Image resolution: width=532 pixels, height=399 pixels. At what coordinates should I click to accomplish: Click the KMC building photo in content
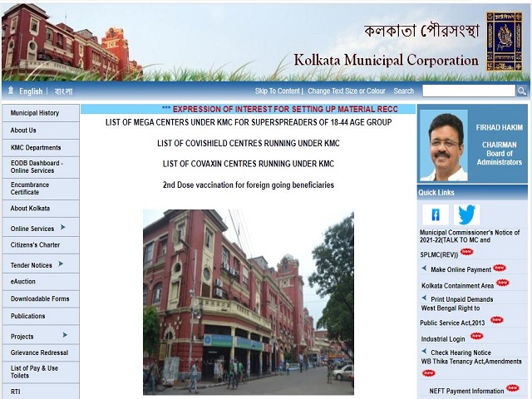tap(249, 302)
